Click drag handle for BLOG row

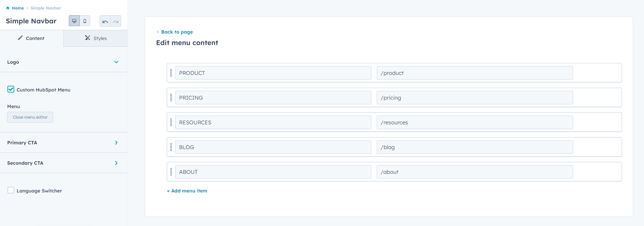[171, 147]
